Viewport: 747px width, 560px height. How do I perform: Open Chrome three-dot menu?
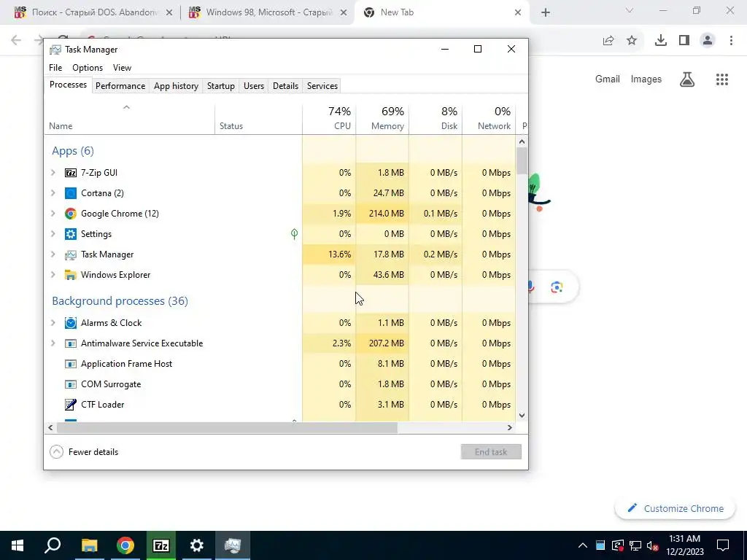[731, 41]
